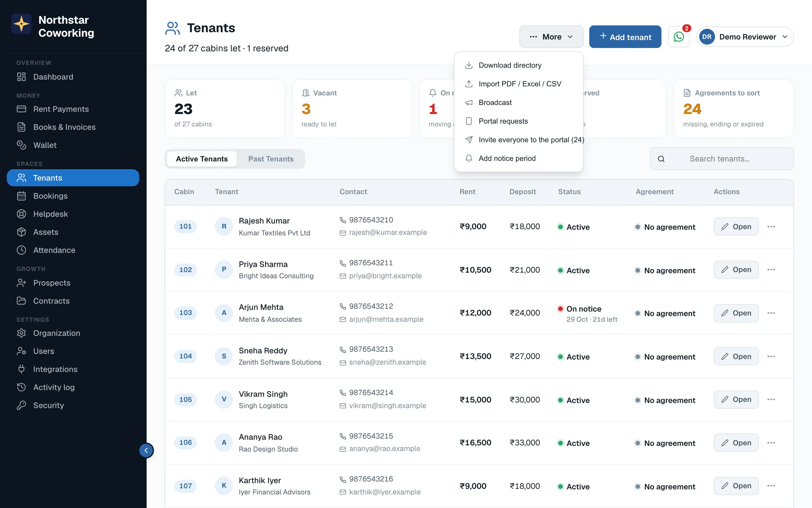Click the Tenants page header icon

[173, 28]
